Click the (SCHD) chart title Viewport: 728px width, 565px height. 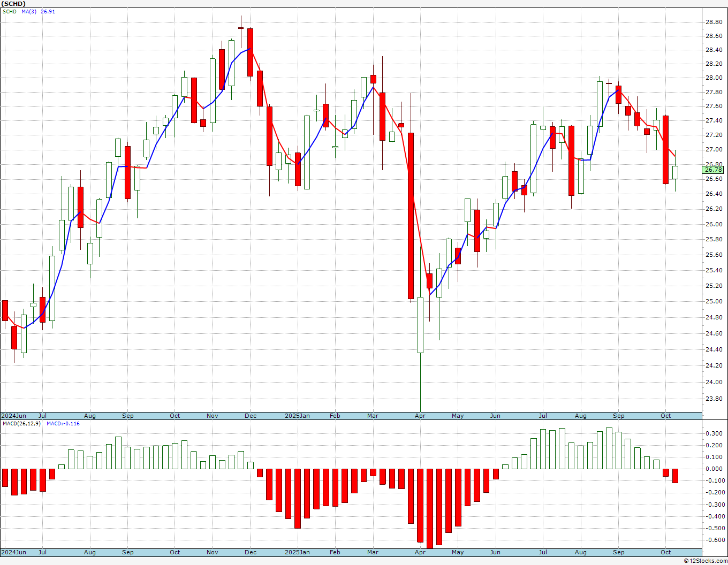(13, 4)
